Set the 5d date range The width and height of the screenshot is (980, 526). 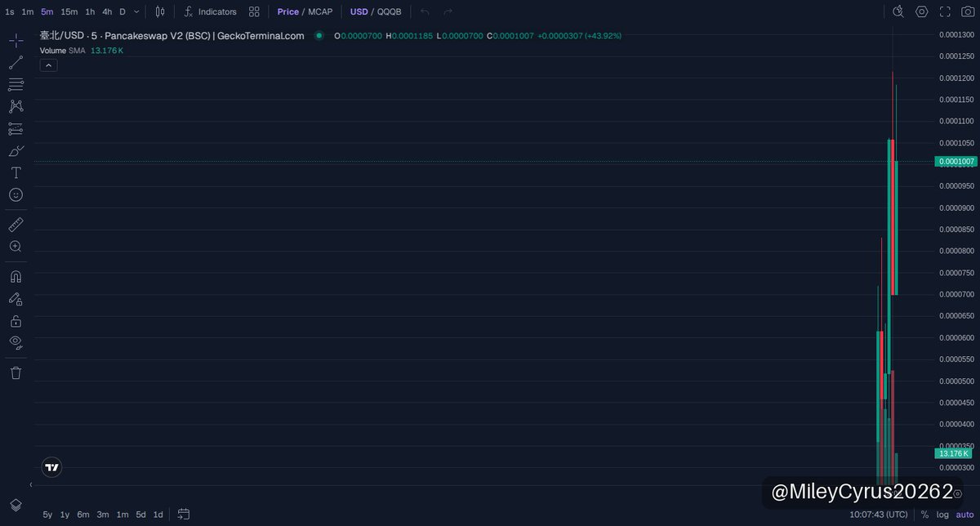click(141, 515)
